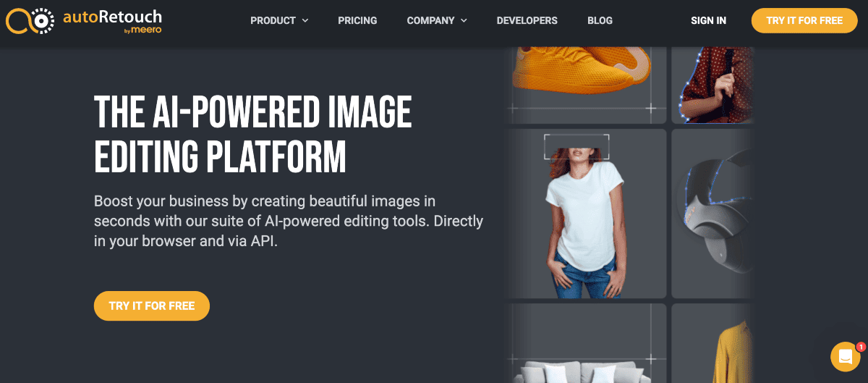Click the SIGN IN link
This screenshot has height=383, width=868.
coord(708,20)
